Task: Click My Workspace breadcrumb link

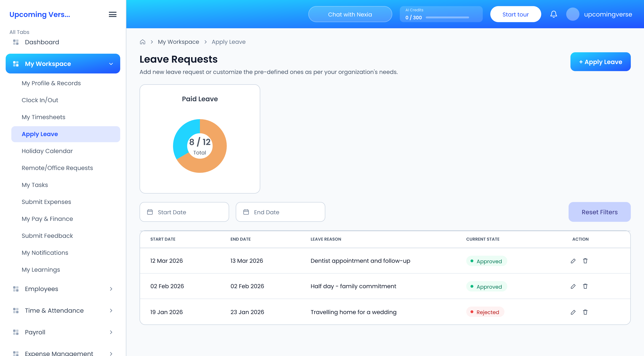Action: pos(178,42)
